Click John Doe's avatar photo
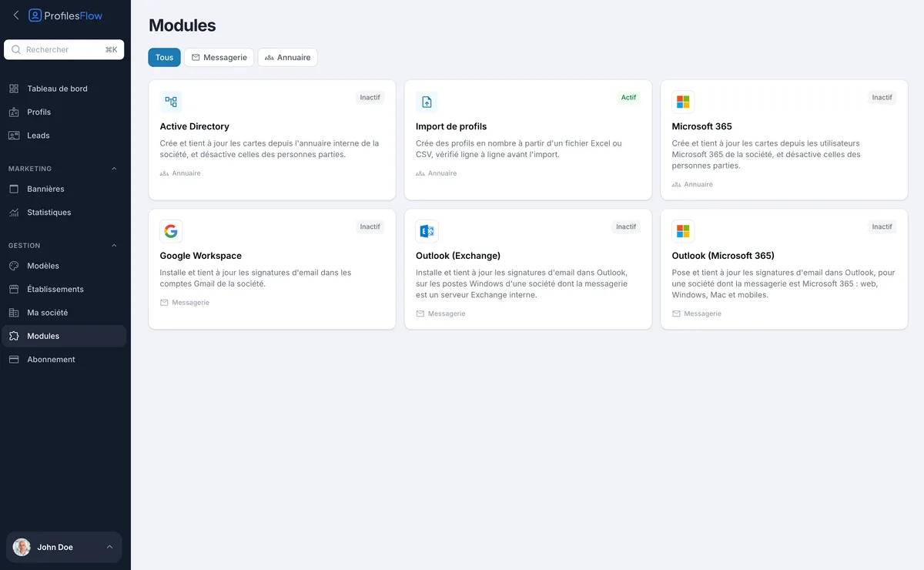Viewport: 924px width, 570px height. click(x=22, y=547)
